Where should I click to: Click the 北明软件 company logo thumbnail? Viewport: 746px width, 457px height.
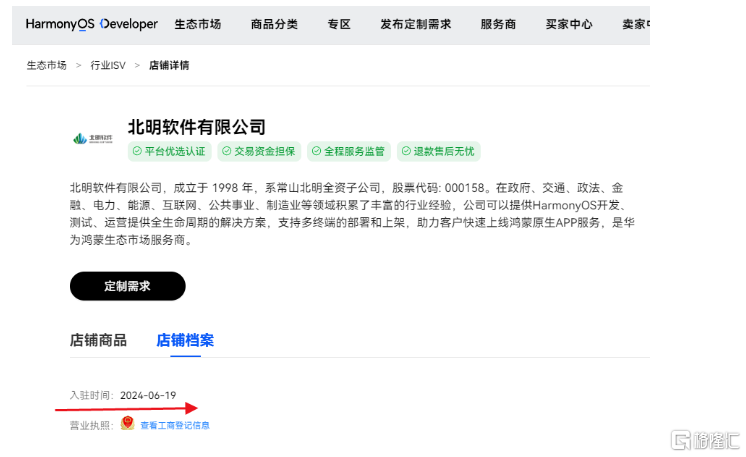(93, 138)
